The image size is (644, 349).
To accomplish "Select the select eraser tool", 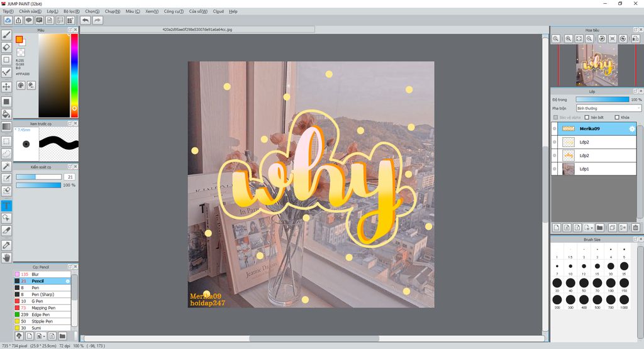I will [6, 191].
